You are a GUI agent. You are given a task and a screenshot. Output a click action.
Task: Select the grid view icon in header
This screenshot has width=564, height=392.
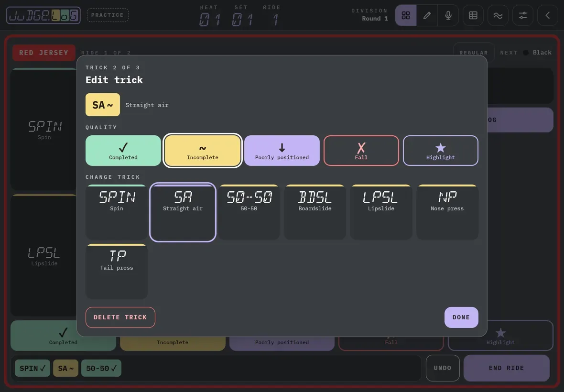click(x=406, y=15)
